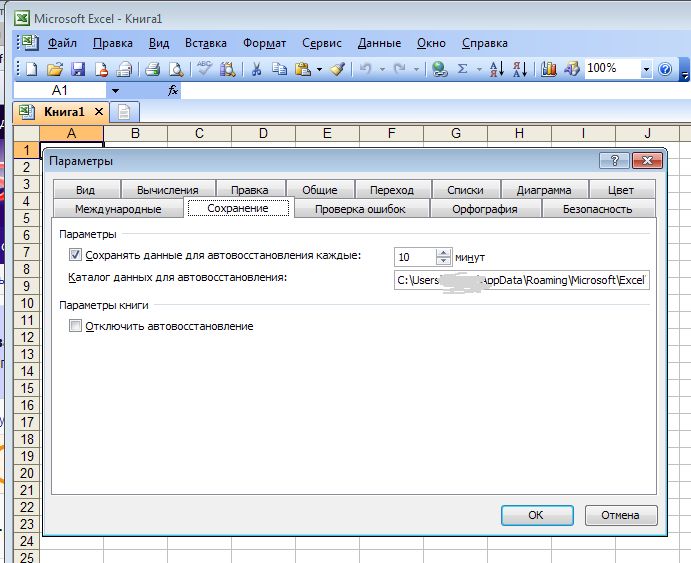Click the AutoSum sigma icon
The width and height of the screenshot is (691, 563).
pos(462,69)
